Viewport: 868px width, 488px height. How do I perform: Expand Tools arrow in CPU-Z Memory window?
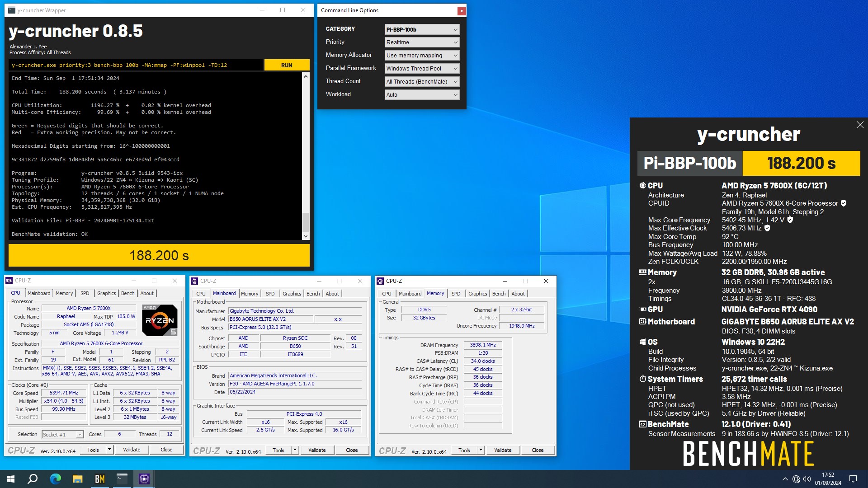(481, 450)
